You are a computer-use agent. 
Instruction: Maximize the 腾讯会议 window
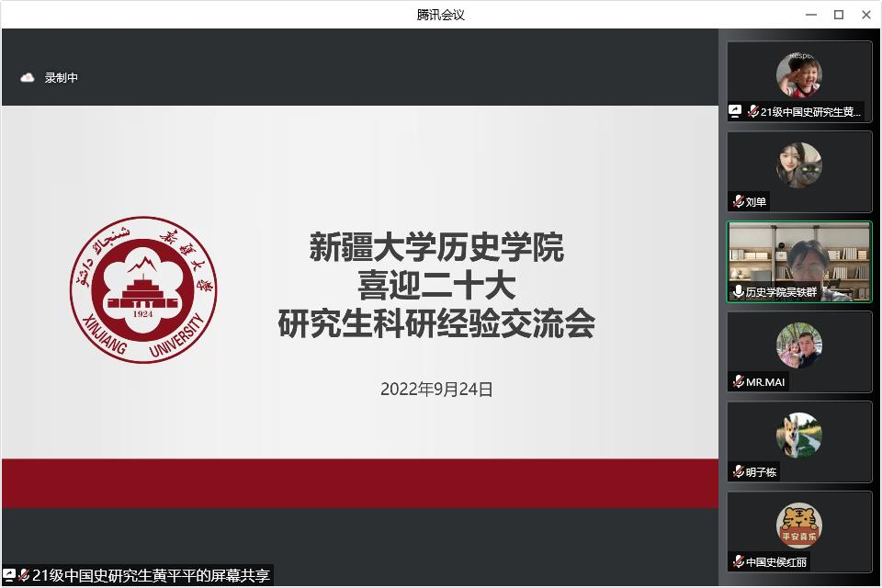click(839, 15)
